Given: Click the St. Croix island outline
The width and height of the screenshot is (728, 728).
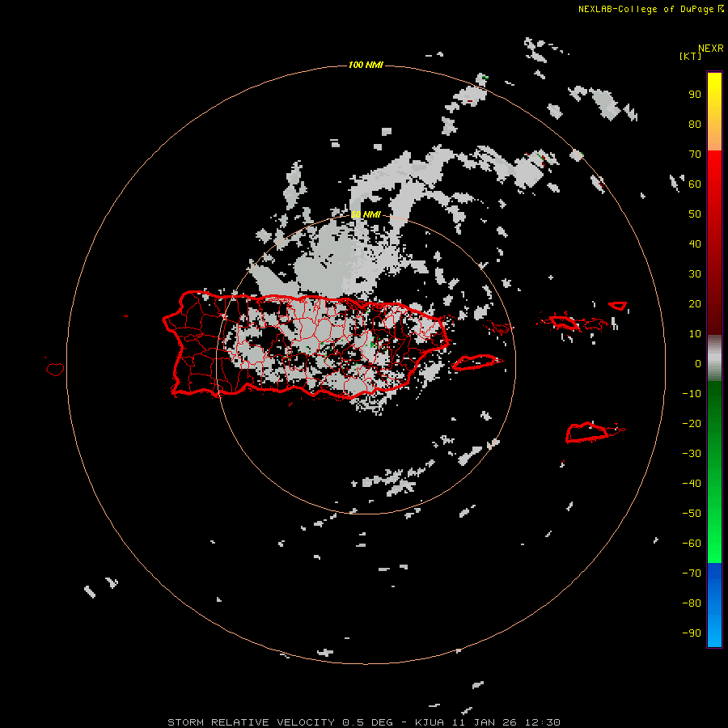Looking at the screenshot, I should coord(586,433).
